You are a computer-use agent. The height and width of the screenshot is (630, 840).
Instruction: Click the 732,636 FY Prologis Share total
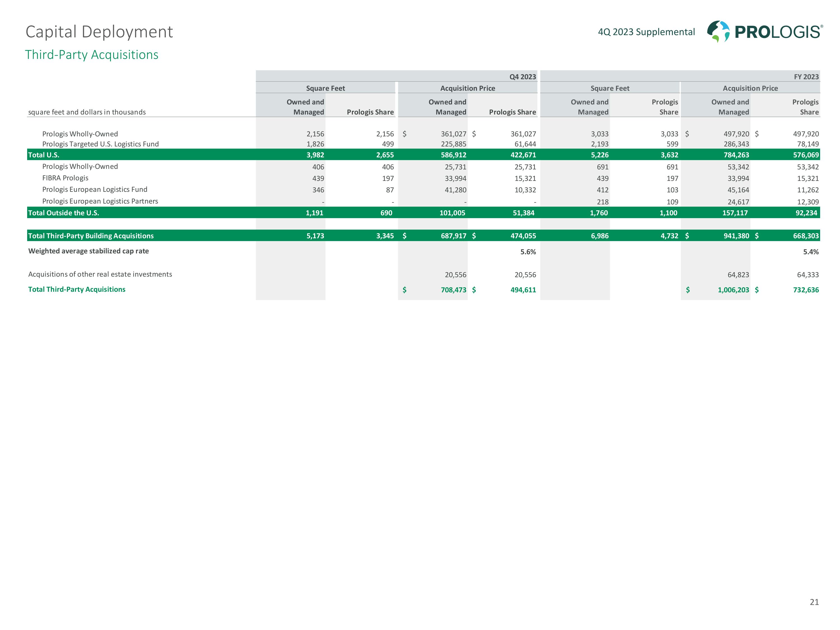(x=806, y=290)
